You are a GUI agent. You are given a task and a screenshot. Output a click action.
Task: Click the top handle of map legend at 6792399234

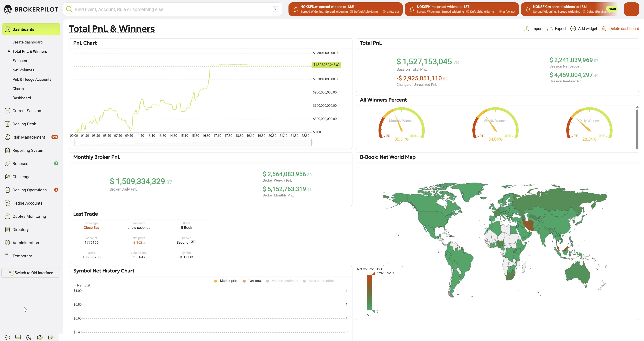(373, 273)
